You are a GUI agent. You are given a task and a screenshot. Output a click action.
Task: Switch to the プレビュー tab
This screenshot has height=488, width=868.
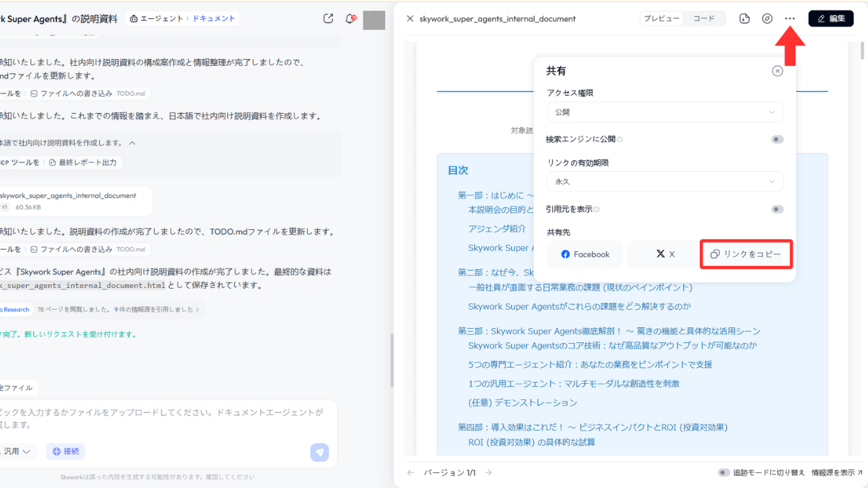[662, 19]
